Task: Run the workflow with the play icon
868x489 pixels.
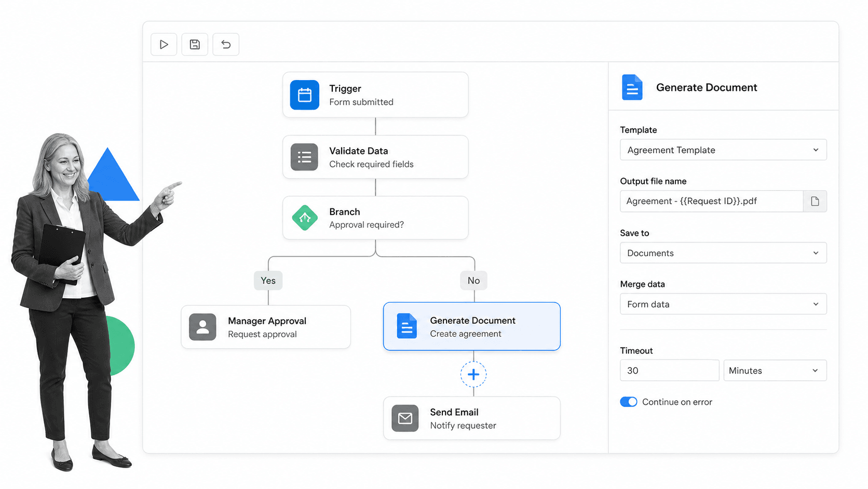Action: pyautogui.click(x=164, y=45)
